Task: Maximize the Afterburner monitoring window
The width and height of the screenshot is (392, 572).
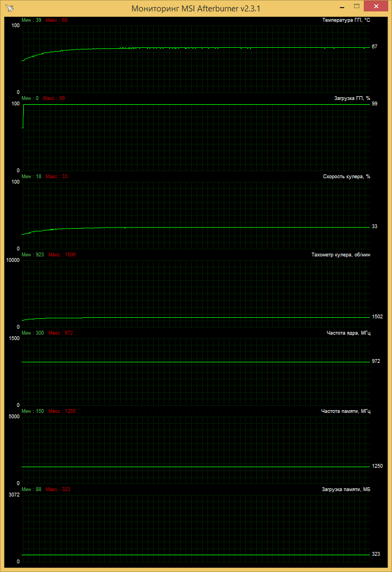Action: click(x=357, y=6)
